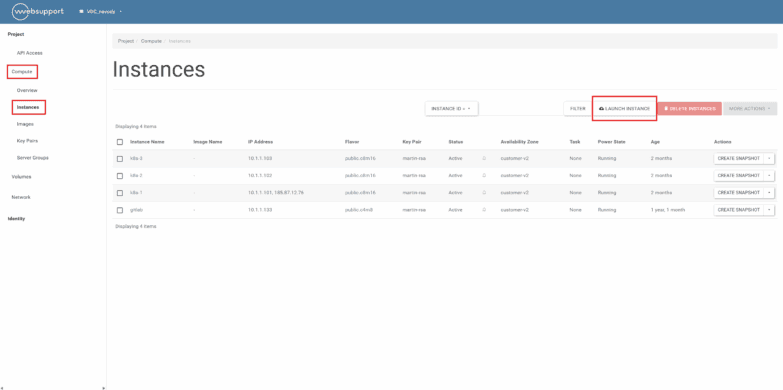
Task: Check the box for instance k8s-1
Action: (x=120, y=193)
